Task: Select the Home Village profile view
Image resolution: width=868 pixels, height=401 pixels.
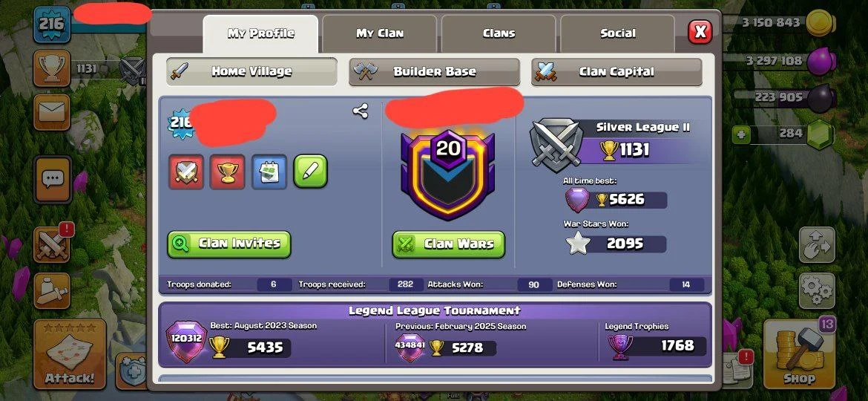Action: point(252,71)
